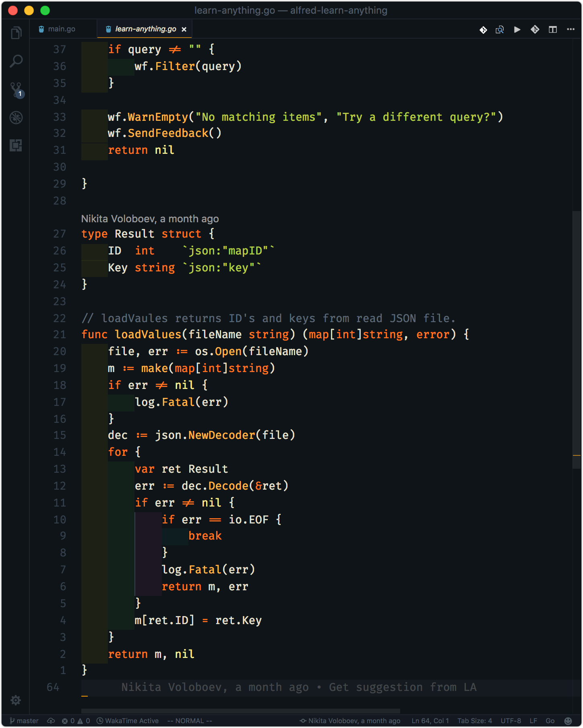Open errors and warnings count in status bar
Viewport: 583px width, 728px height.
coord(76,721)
